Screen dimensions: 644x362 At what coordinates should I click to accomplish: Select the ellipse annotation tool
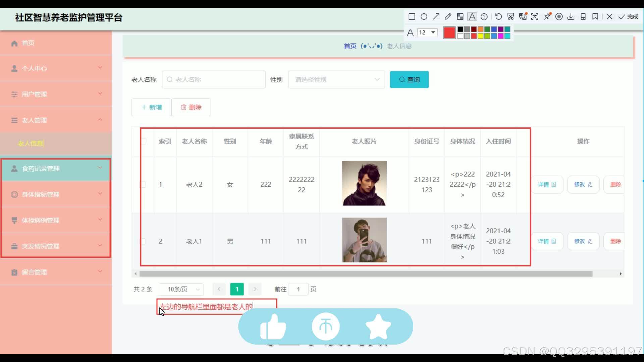424,16
